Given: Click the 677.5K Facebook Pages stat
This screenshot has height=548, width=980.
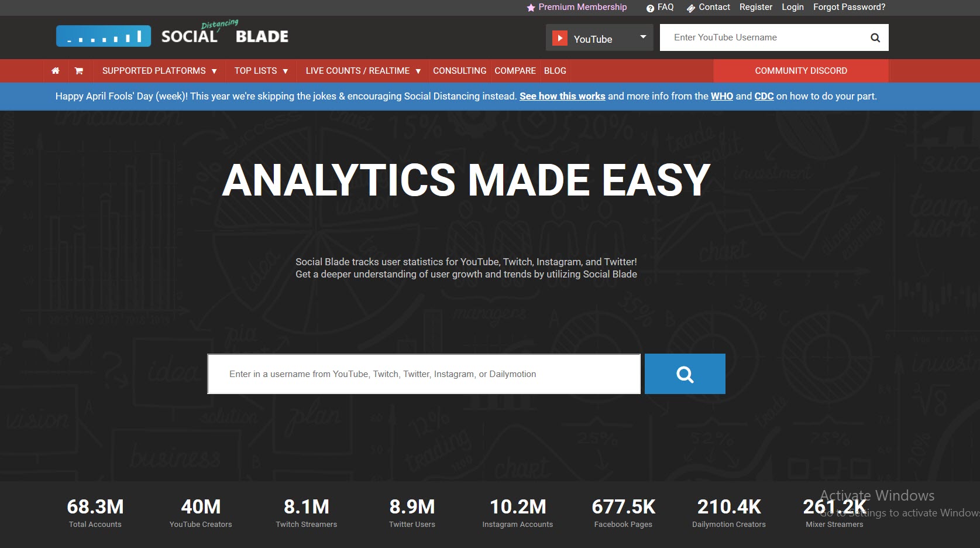Looking at the screenshot, I should tap(624, 513).
